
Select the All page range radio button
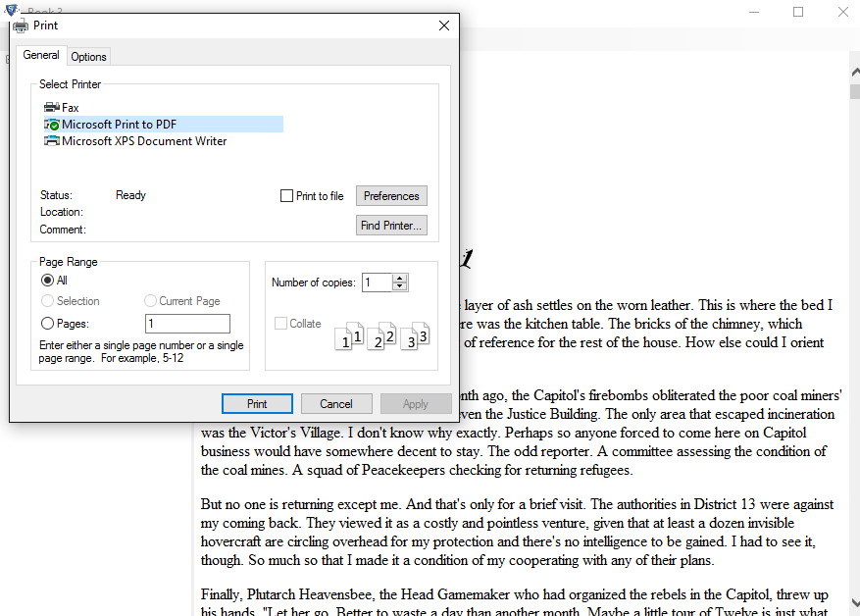[48, 280]
